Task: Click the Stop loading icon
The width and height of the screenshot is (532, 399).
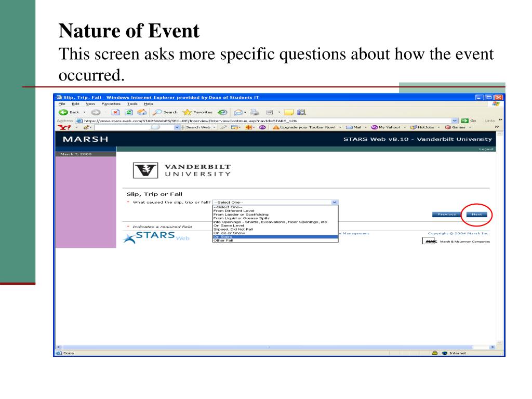Action: pyautogui.click(x=115, y=112)
